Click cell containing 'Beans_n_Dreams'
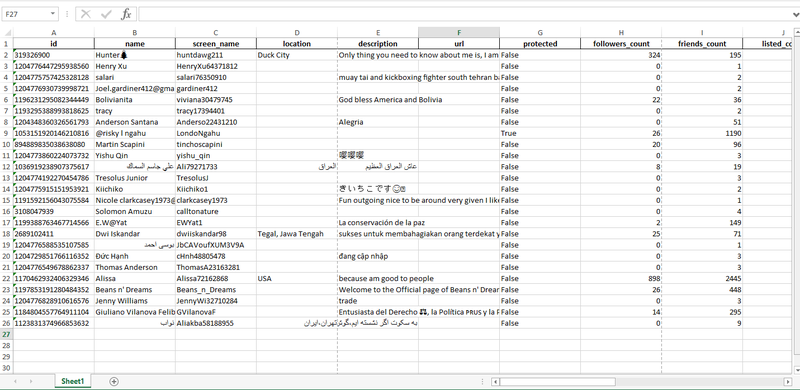800x390 pixels. (216, 289)
